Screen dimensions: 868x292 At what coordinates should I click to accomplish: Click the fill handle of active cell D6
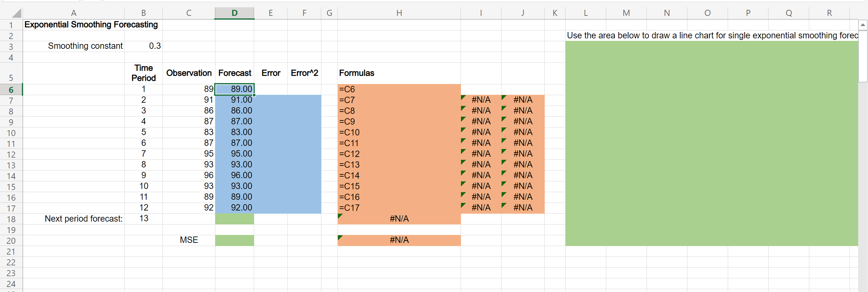(254, 95)
